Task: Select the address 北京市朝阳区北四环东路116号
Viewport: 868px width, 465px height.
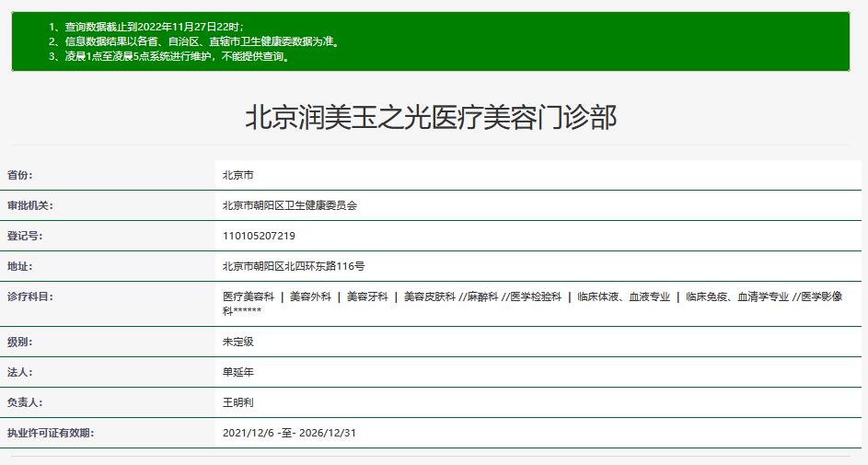Action: tap(294, 266)
